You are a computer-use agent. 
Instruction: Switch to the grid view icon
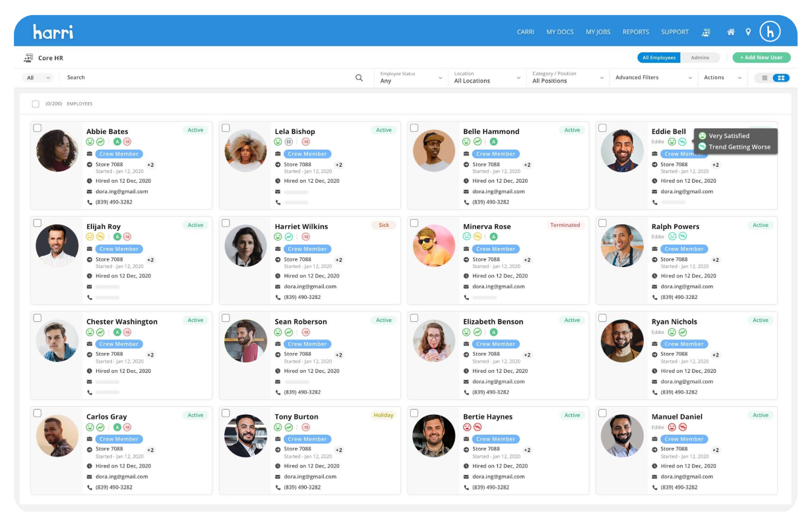pyautogui.click(x=781, y=78)
